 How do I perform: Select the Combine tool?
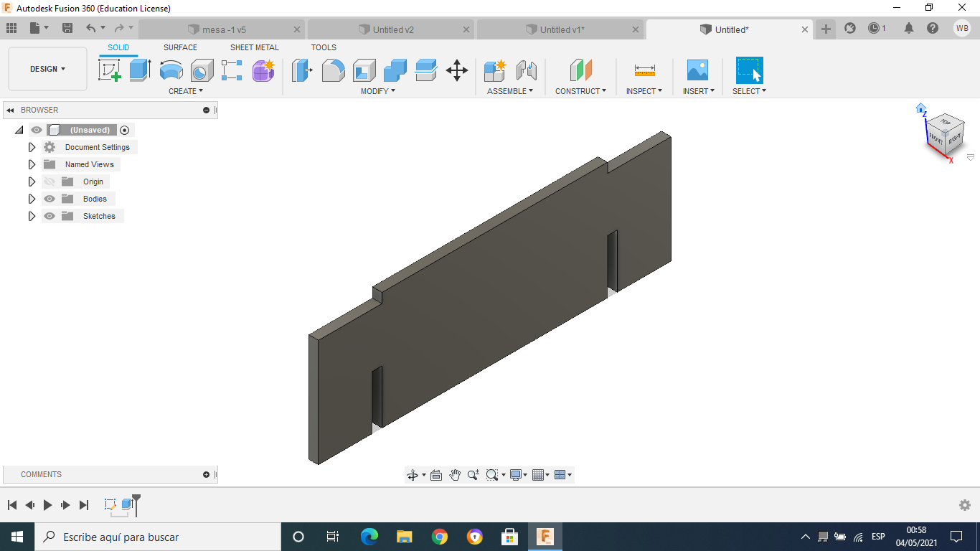[395, 70]
